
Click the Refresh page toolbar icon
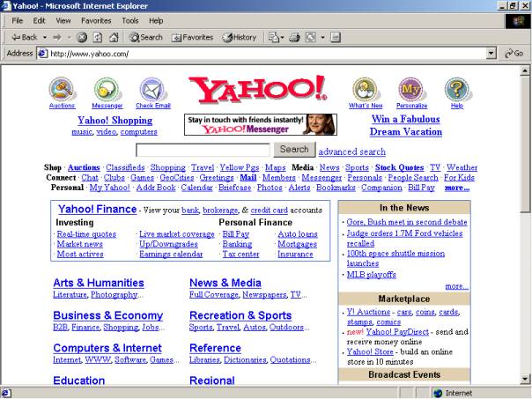[97, 37]
